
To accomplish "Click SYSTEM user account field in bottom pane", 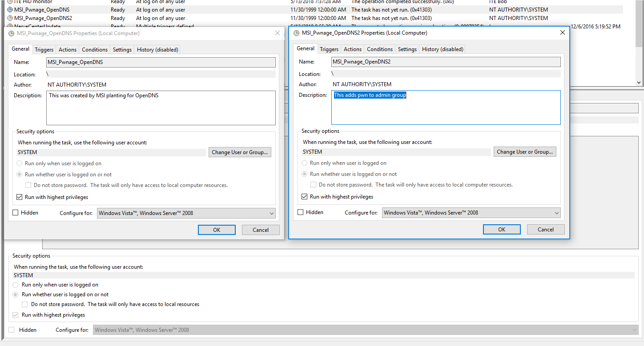I will [x=323, y=275].
